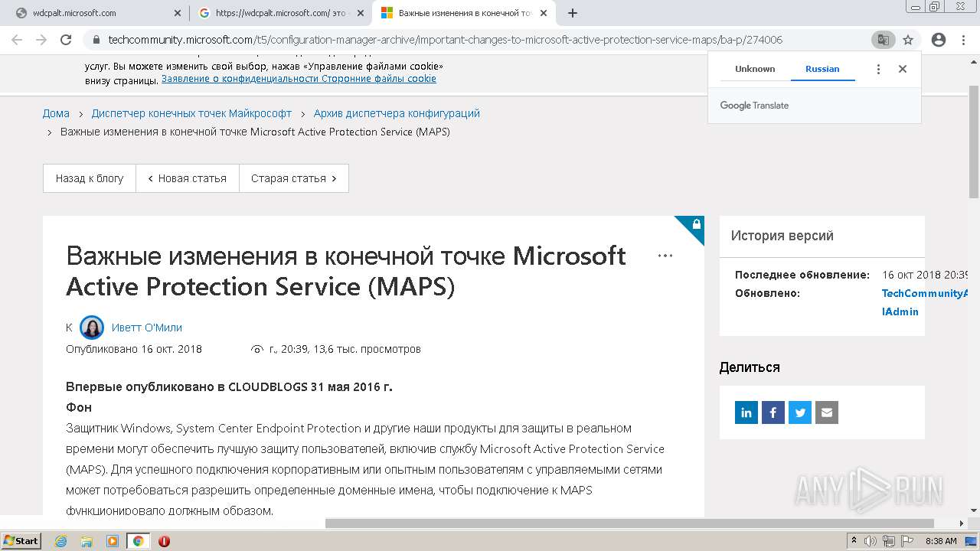Click the red antivirus taskbar icon

pos(164,541)
